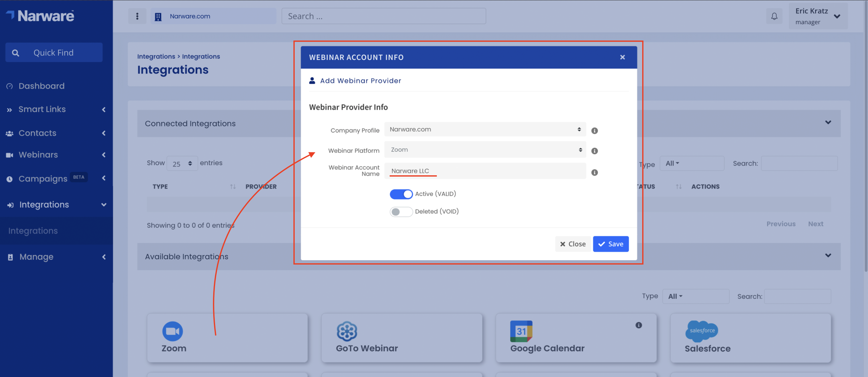
Task: Collapse the Available Integrations section chevron
Action: point(828,255)
